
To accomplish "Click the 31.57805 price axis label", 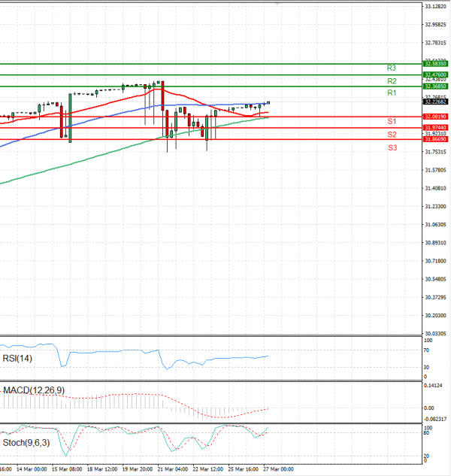I will pyautogui.click(x=435, y=170).
